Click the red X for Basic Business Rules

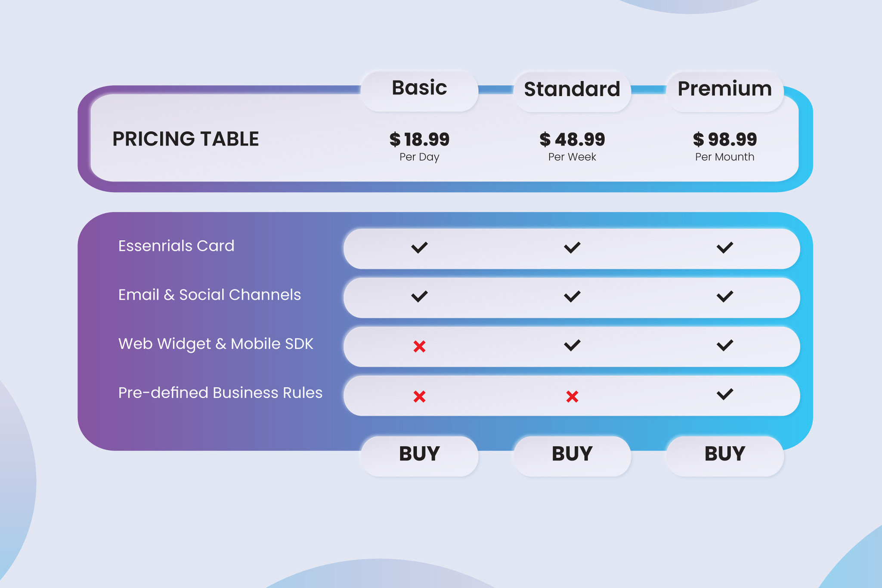click(419, 396)
